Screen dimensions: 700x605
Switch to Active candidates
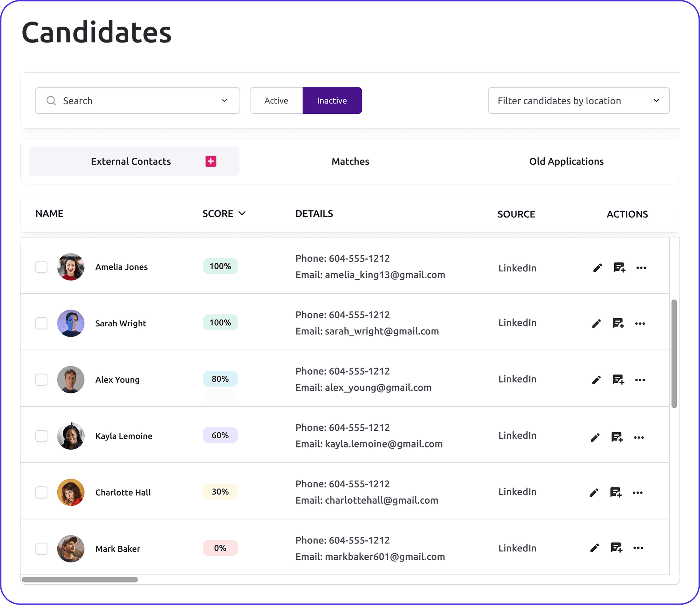tap(276, 101)
